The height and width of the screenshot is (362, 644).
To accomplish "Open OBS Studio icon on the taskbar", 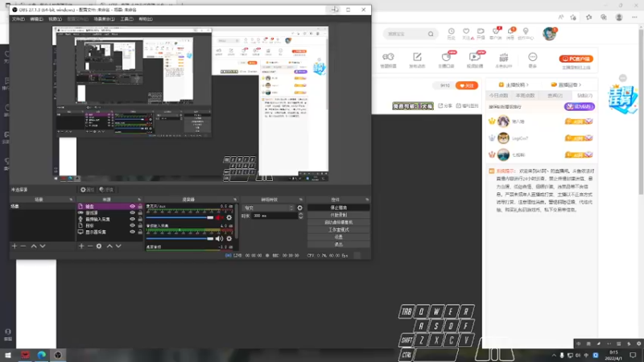I will click(x=58, y=355).
